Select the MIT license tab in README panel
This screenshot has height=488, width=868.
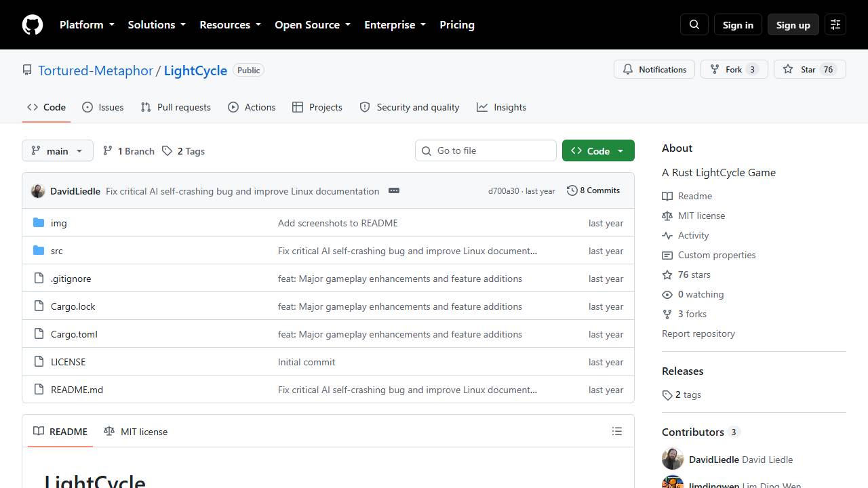pos(136,431)
